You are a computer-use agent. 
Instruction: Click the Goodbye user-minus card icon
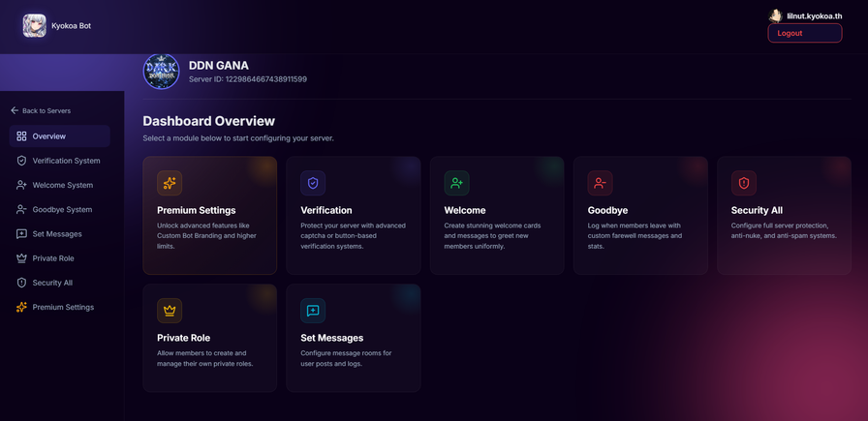pos(600,183)
